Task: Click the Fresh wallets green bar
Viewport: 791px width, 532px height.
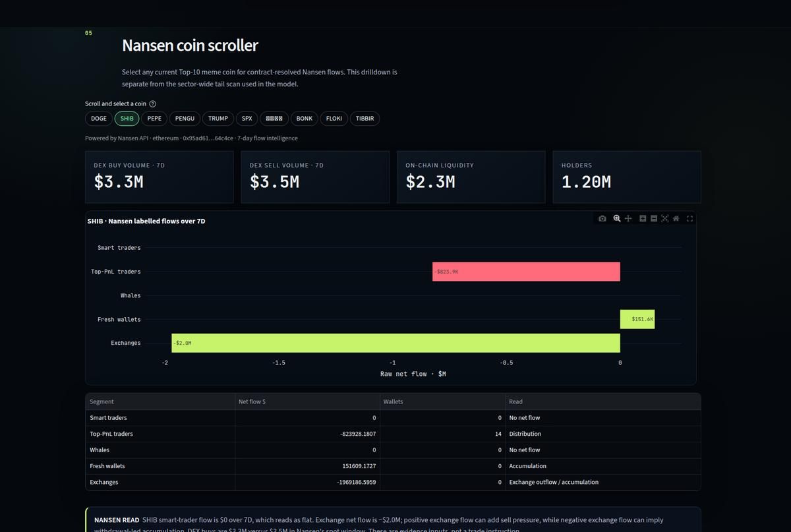Action: coord(637,319)
